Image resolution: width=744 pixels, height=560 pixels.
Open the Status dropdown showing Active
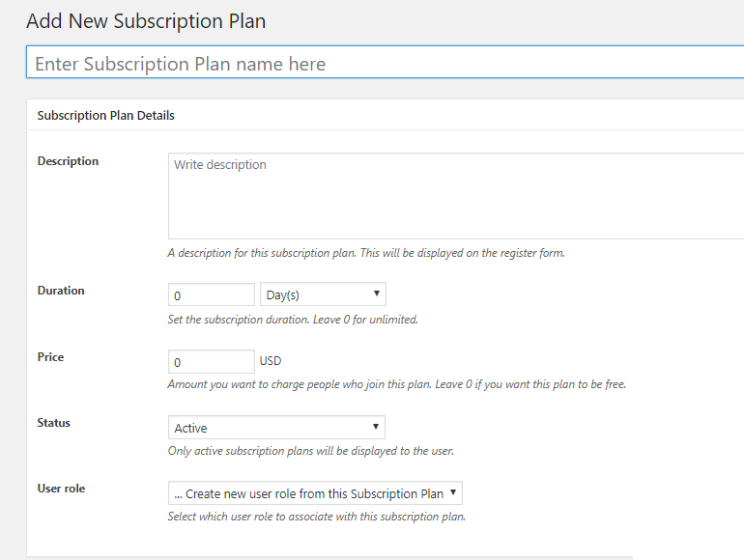(276, 427)
